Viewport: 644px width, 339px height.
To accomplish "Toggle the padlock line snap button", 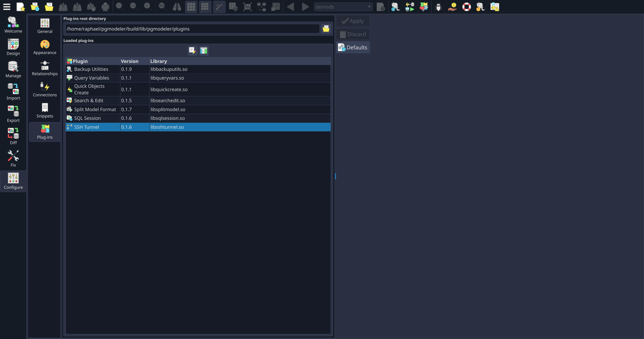I will (219, 7).
